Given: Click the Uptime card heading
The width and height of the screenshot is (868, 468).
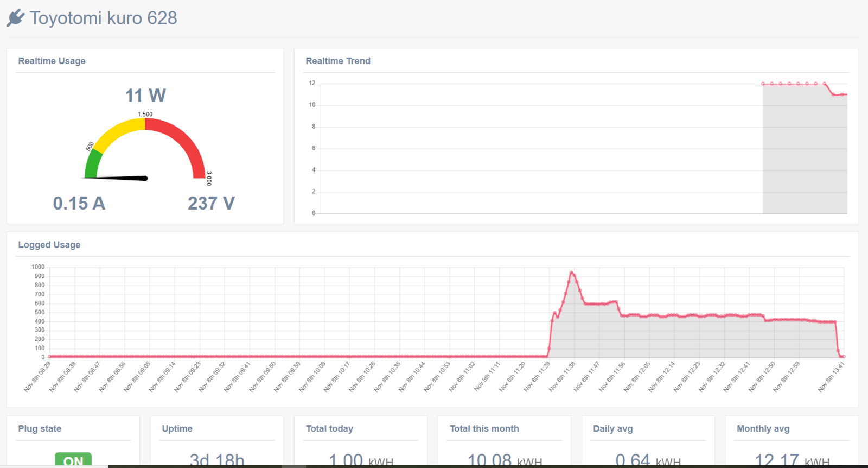Looking at the screenshot, I should point(177,428).
